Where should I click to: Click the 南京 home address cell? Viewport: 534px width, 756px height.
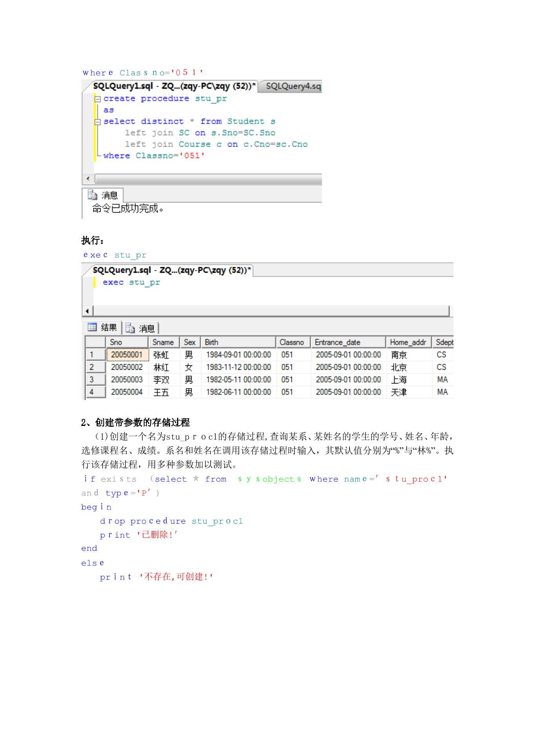click(409, 355)
